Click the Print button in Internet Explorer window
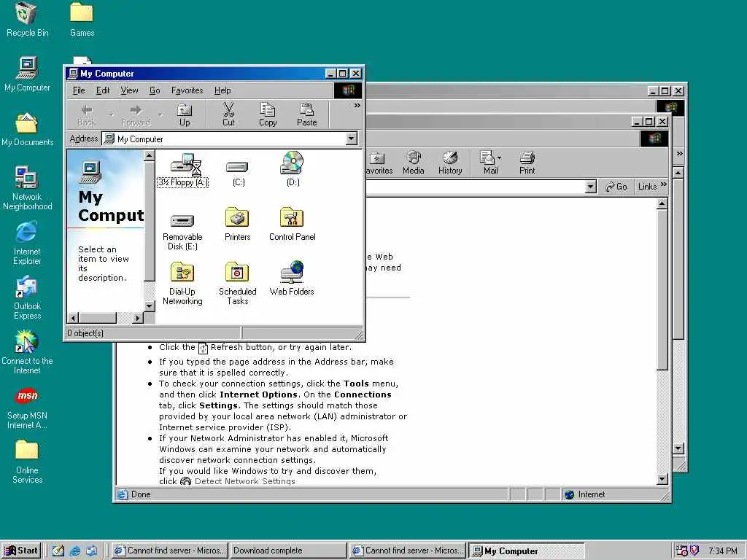 tap(527, 163)
